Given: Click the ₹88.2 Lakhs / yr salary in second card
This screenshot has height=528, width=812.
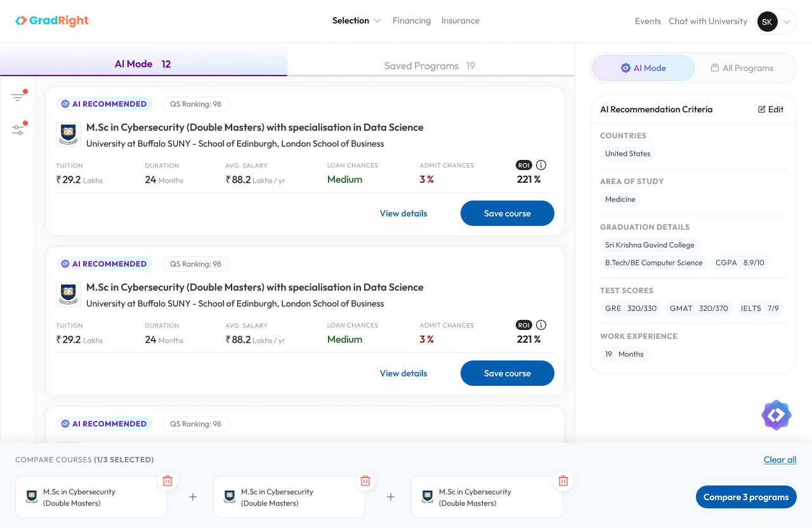Looking at the screenshot, I should pos(256,340).
